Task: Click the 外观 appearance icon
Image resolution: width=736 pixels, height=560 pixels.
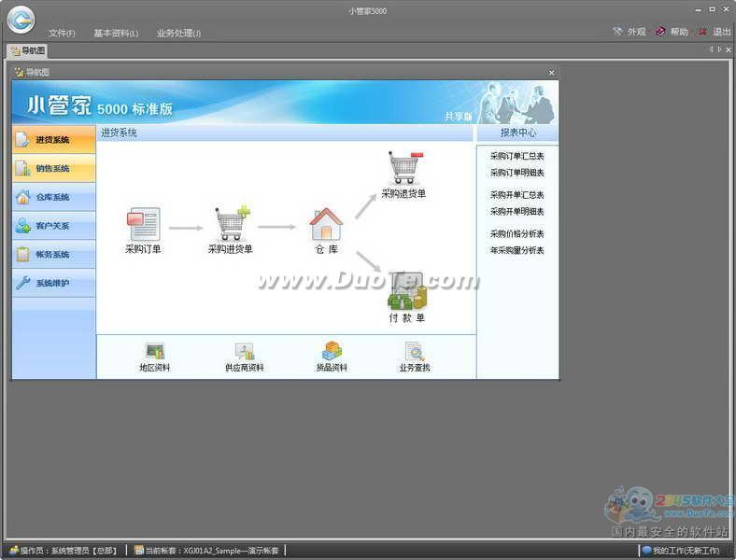Action: click(617, 32)
